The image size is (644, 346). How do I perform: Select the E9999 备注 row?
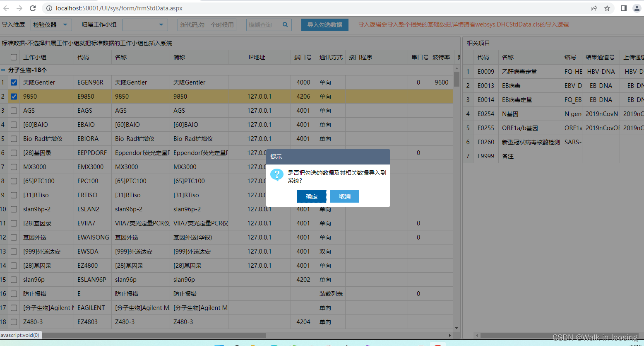(553, 156)
